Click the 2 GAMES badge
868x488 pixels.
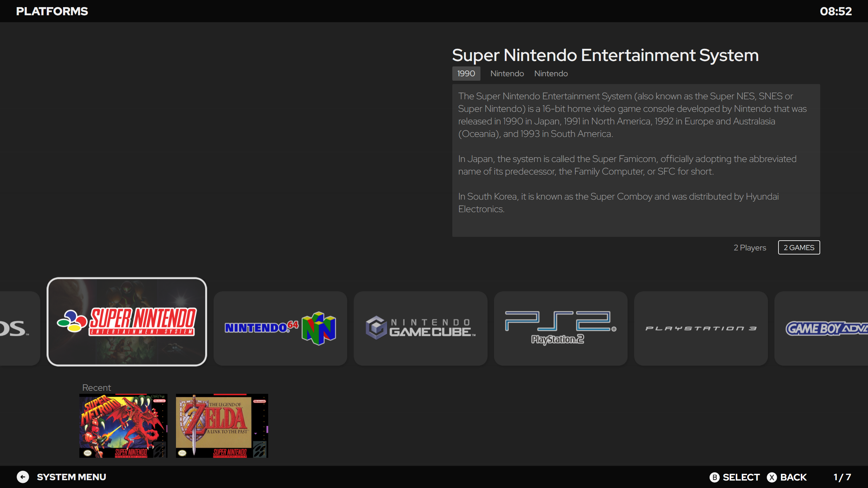pyautogui.click(x=799, y=247)
